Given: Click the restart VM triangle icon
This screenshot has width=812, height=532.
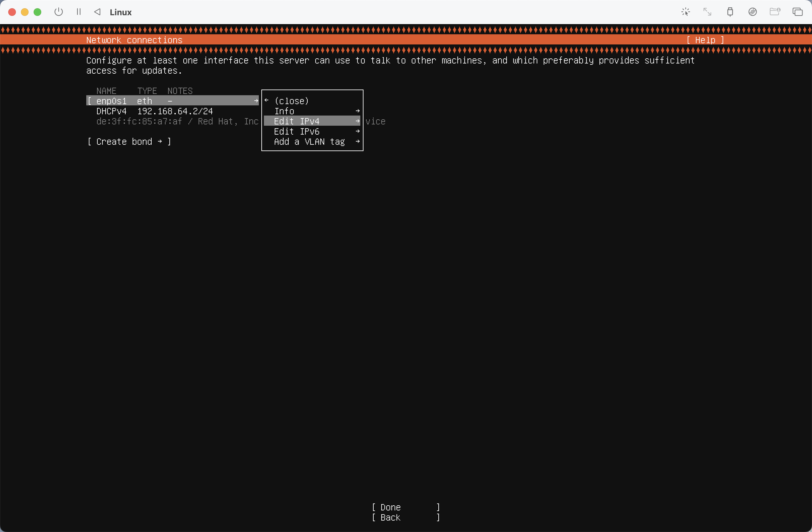Looking at the screenshot, I should pyautogui.click(x=98, y=12).
